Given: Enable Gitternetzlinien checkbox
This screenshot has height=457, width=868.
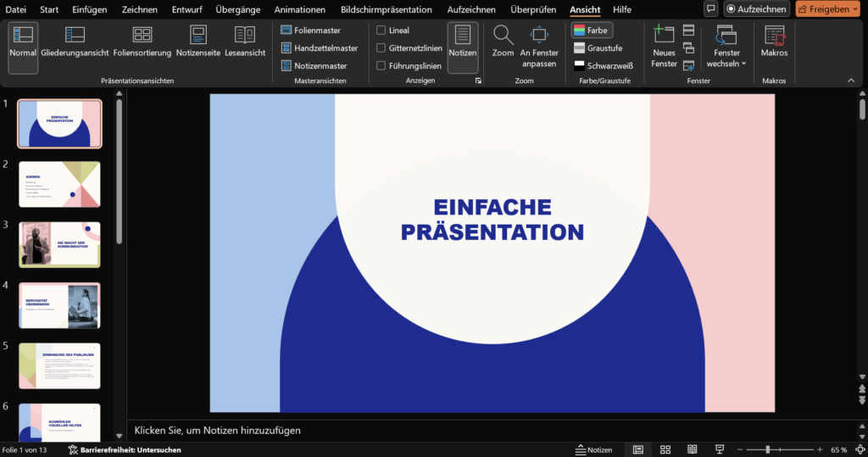Looking at the screenshot, I should click(x=381, y=48).
